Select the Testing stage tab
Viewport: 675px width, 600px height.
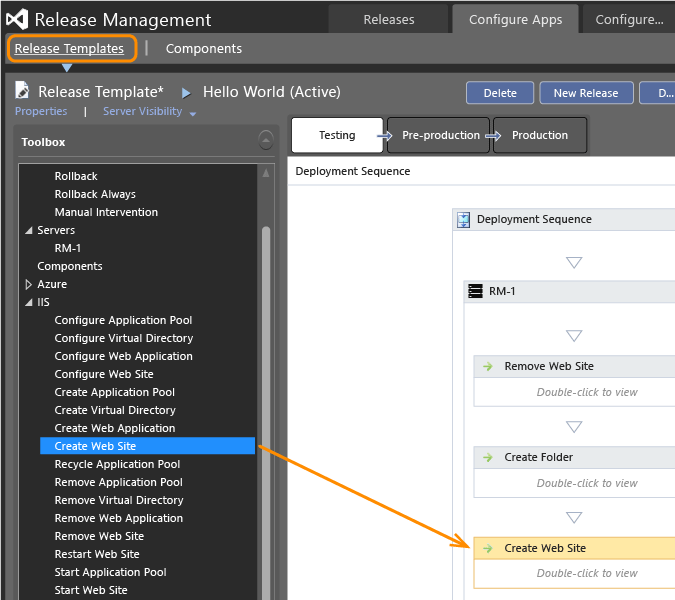(337, 135)
